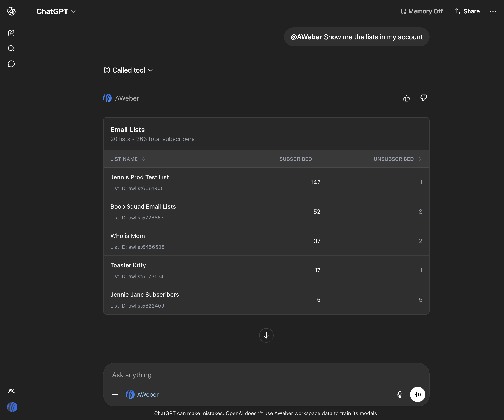Click the scroll to bottom arrow button
Viewport: 504px width, 420px height.
(266, 335)
